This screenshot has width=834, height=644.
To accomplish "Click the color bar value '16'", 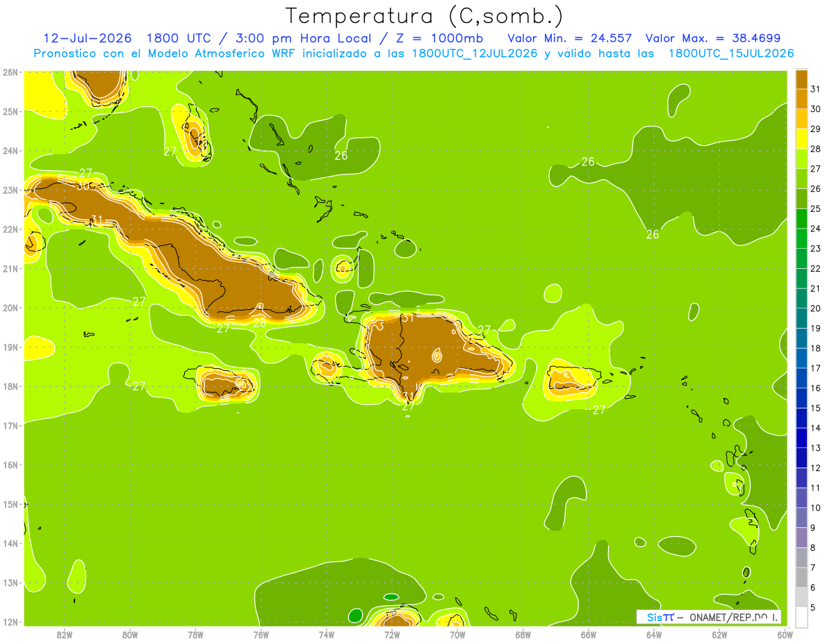I will coord(815,388).
